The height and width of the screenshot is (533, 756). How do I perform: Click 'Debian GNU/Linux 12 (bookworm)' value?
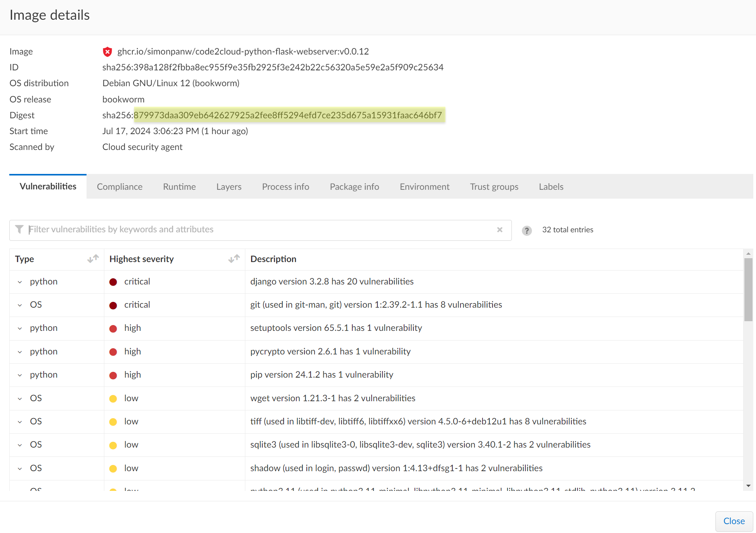[171, 83]
